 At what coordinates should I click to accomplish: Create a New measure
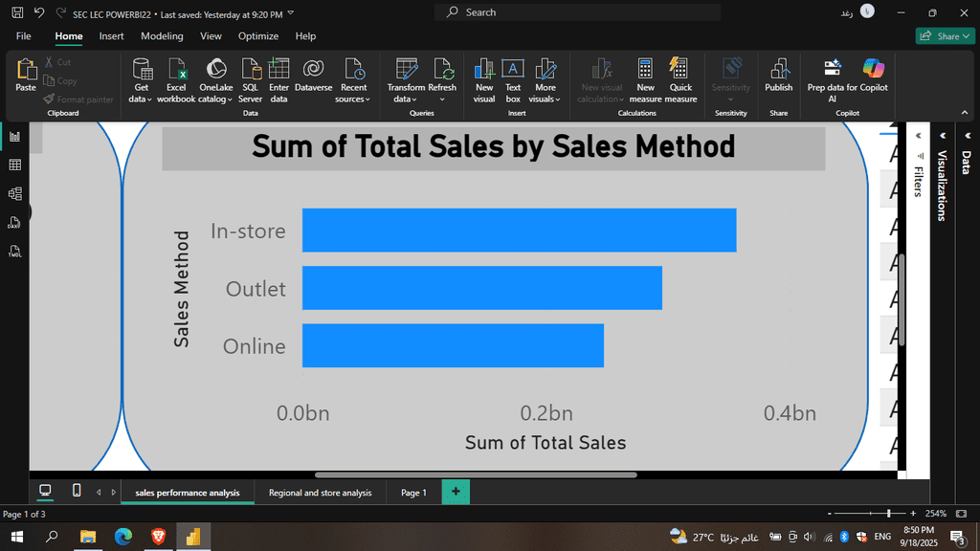tap(645, 70)
